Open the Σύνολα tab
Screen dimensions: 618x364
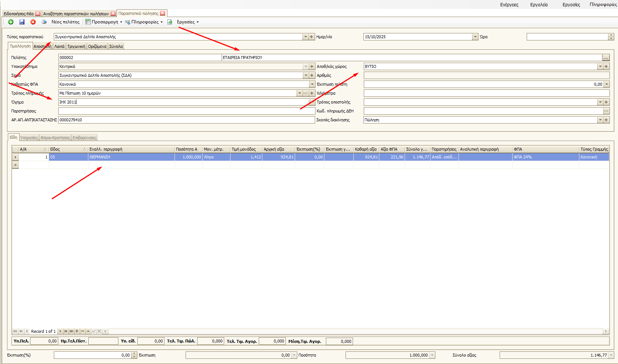click(x=115, y=46)
